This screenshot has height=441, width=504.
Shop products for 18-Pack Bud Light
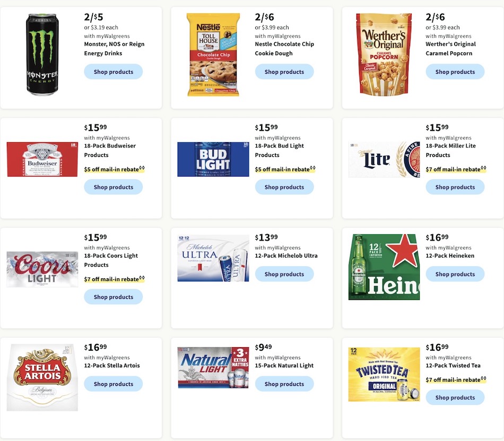tap(284, 187)
